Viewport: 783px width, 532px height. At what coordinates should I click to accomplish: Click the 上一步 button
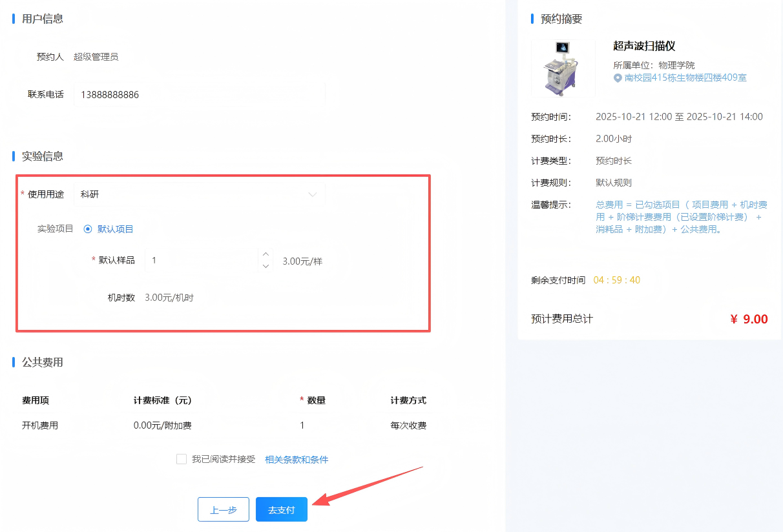click(x=224, y=509)
